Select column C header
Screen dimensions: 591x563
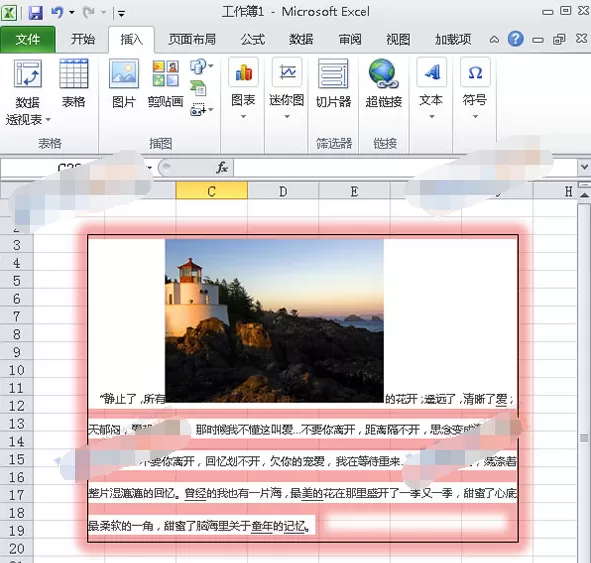211,191
